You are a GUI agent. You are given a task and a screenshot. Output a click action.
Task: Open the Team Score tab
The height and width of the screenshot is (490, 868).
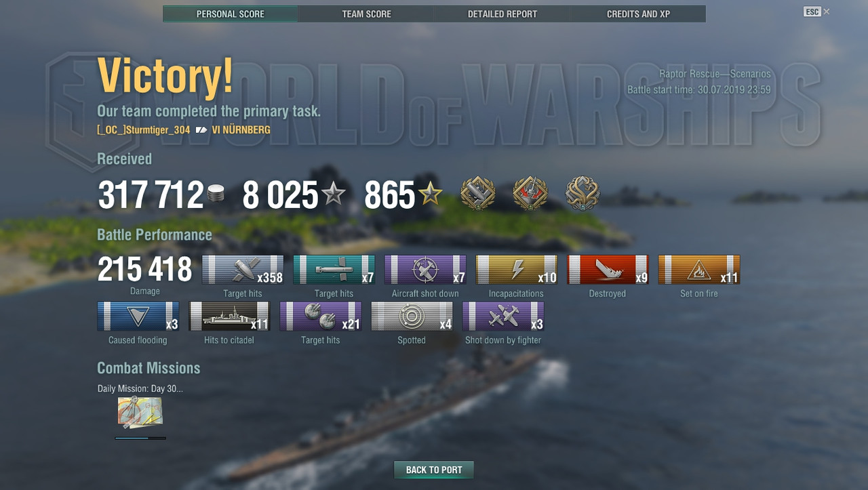pyautogui.click(x=366, y=14)
